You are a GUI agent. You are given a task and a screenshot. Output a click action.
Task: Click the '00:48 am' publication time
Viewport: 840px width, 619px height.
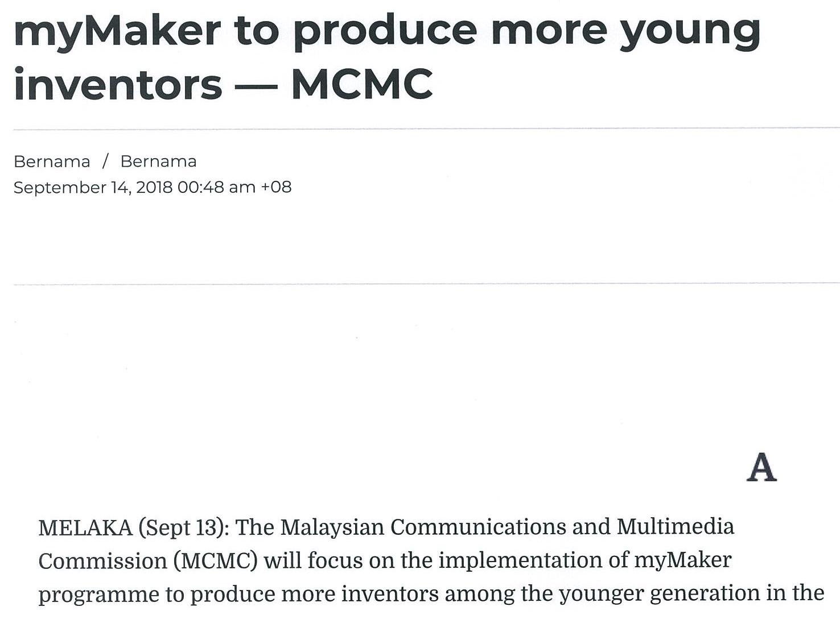point(216,187)
